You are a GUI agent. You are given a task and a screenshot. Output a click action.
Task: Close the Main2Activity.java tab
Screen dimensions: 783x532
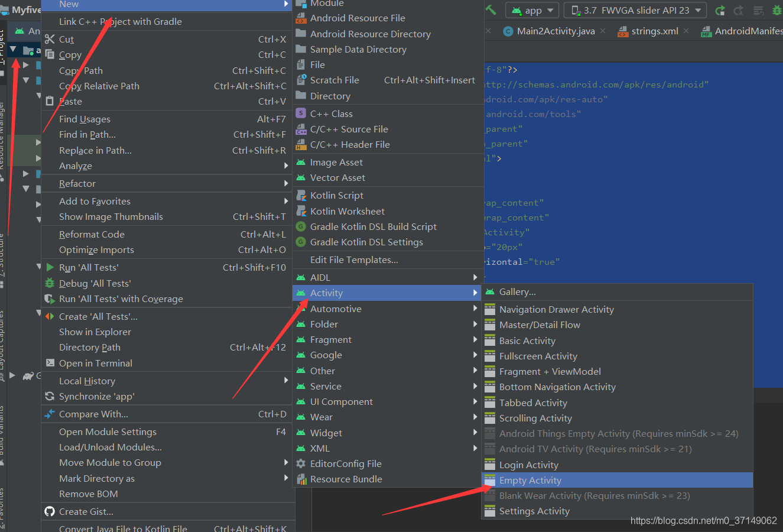coord(602,31)
